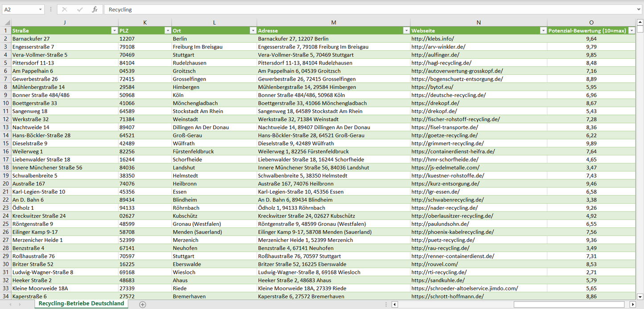The width and height of the screenshot is (644, 309).
Task: Click the Insert Function fx icon
Action: (94, 9)
